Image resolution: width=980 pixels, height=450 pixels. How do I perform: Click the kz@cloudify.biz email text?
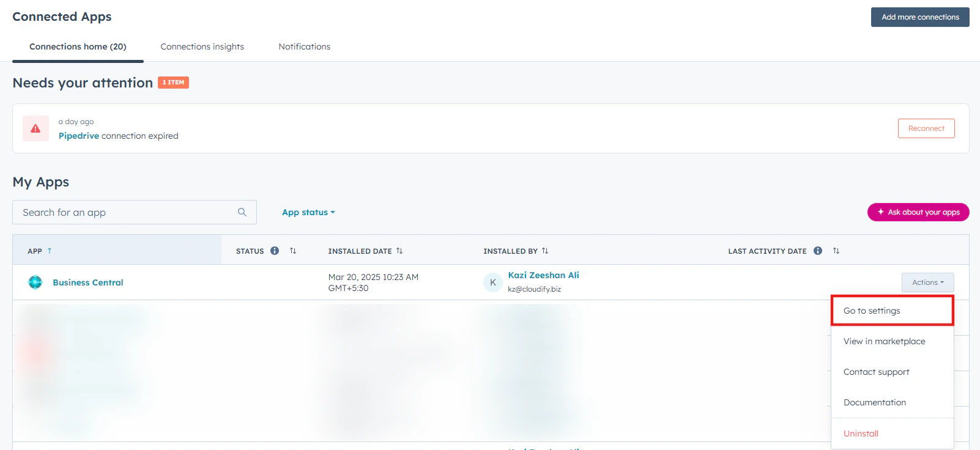534,289
